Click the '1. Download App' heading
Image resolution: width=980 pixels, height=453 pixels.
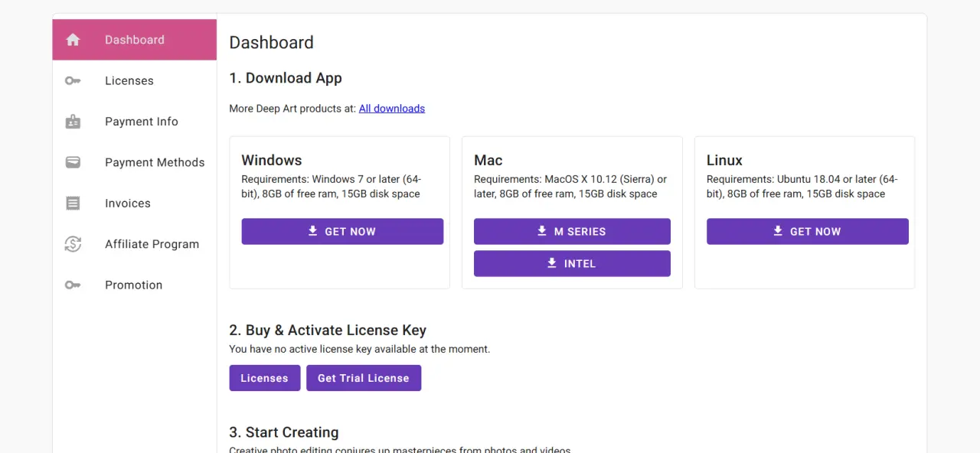pyautogui.click(x=286, y=78)
